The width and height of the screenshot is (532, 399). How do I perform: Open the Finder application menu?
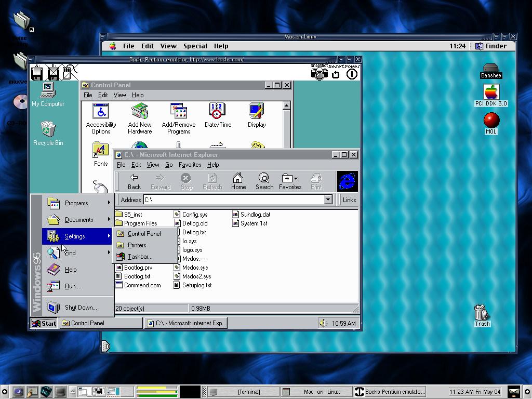pos(491,46)
